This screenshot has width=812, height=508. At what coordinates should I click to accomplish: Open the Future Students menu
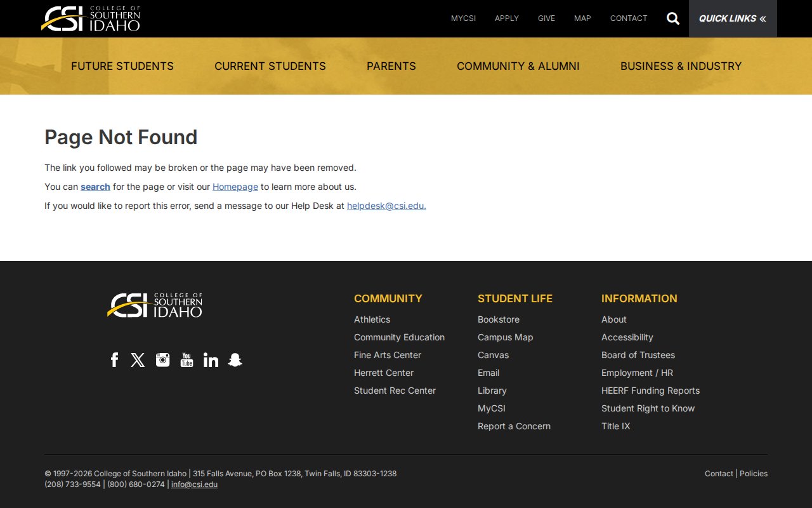coord(122,66)
